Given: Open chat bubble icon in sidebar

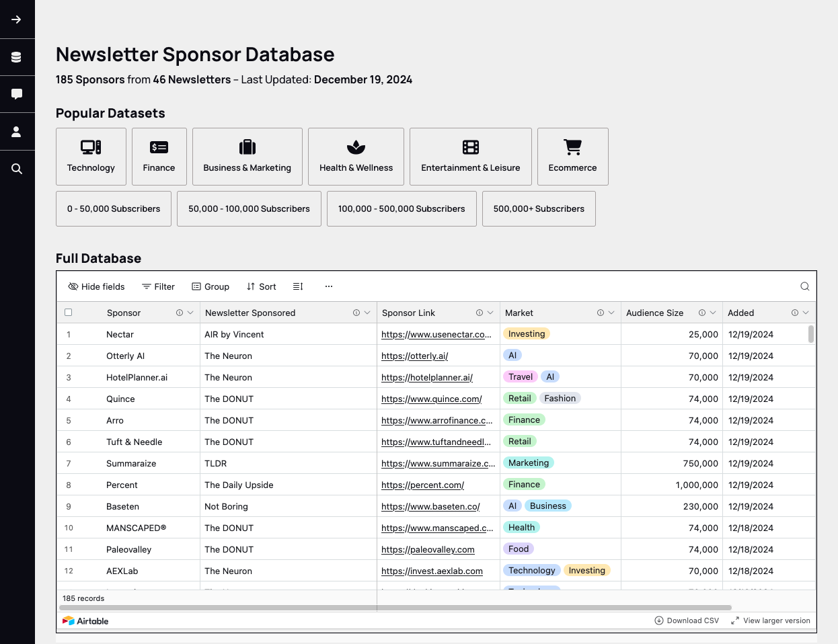Looking at the screenshot, I should coord(17,94).
